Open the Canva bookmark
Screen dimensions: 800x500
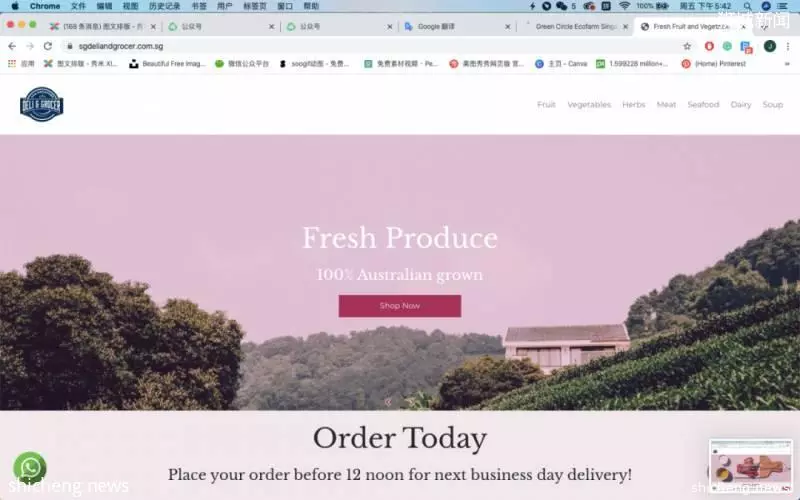tap(561, 64)
